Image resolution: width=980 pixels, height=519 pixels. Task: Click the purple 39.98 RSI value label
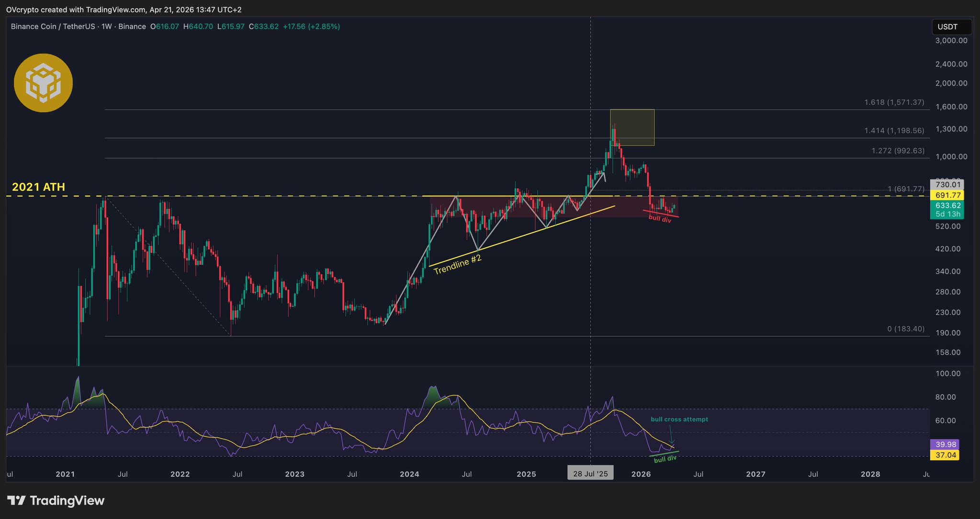(946, 444)
